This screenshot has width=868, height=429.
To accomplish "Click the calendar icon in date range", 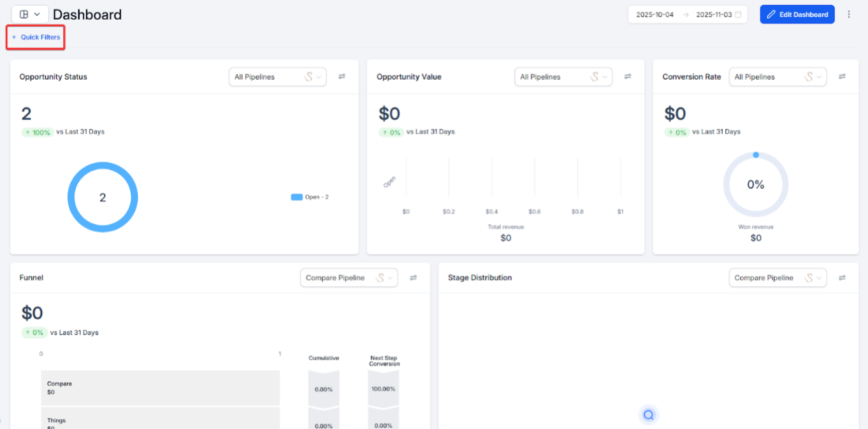I will click(738, 15).
